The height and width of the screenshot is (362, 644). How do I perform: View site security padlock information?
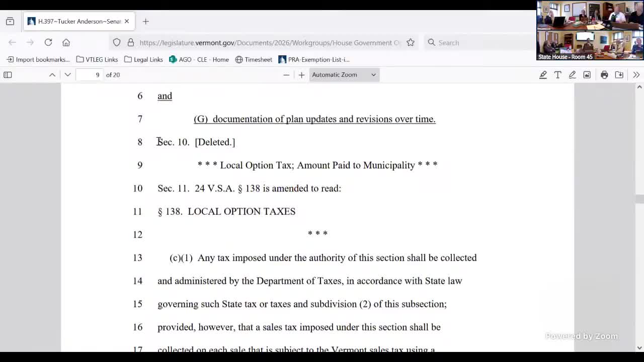click(131, 43)
